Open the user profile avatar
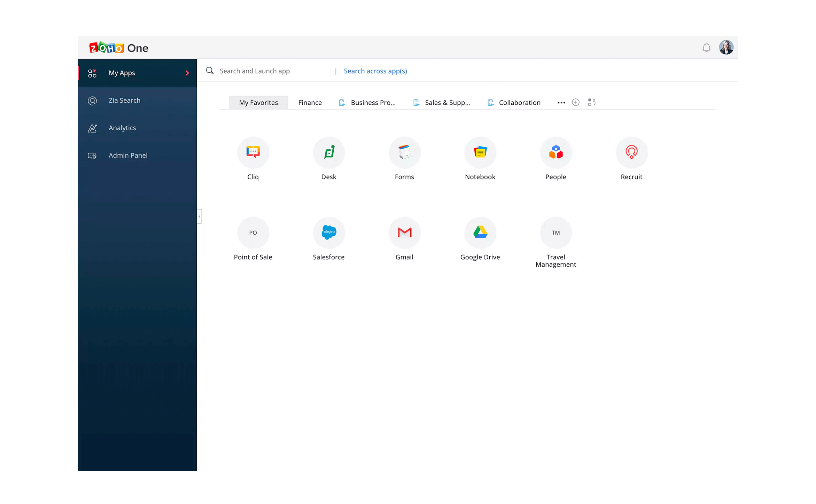Viewport: 816px width, 504px height. click(x=726, y=47)
